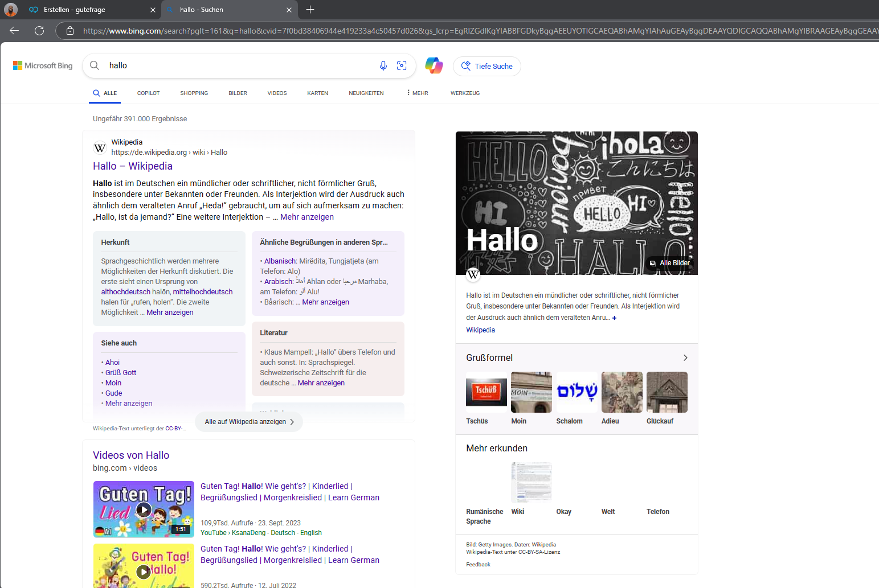Open Copilot from the colored icon
This screenshot has width=879, height=588.
pos(434,65)
